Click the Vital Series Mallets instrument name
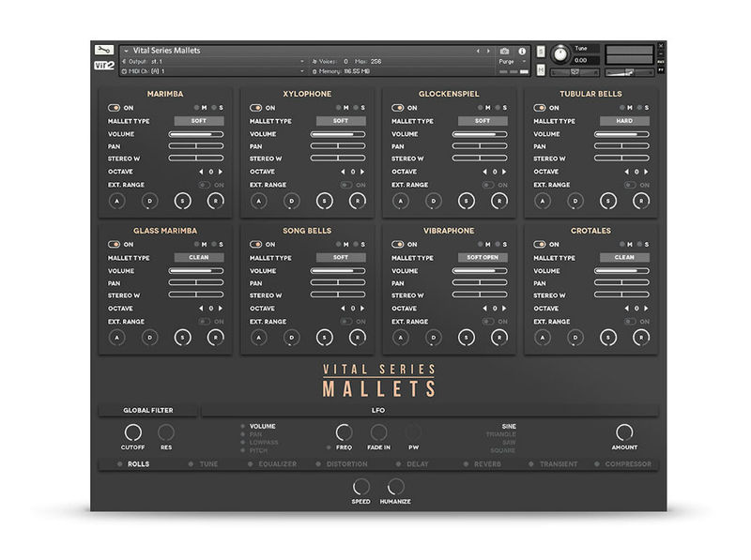The height and width of the screenshot is (560, 751). pyautogui.click(x=167, y=51)
